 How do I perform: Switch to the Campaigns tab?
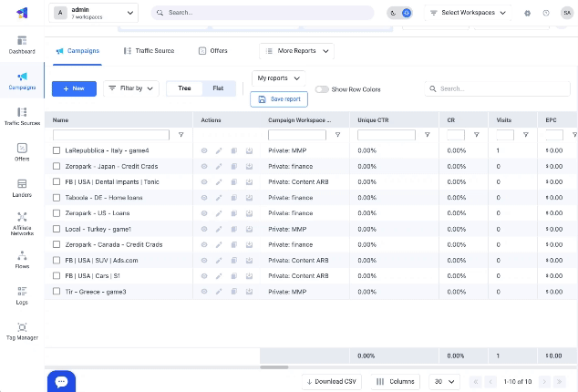77,51
